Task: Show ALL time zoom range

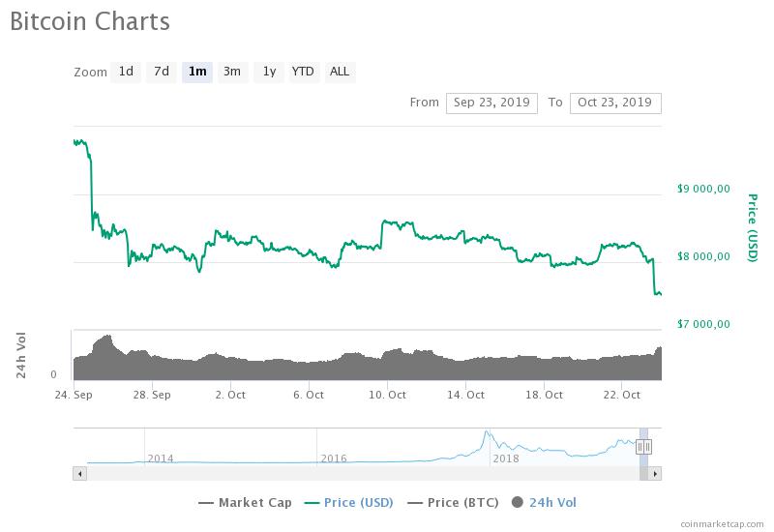Action: coord(340,72)
